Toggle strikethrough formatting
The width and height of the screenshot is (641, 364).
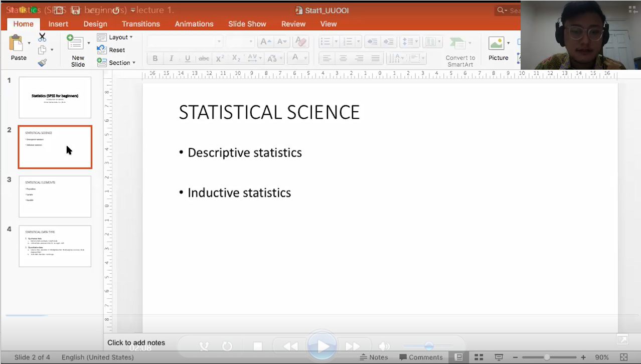pyautogui.click(x=204, y=58)
